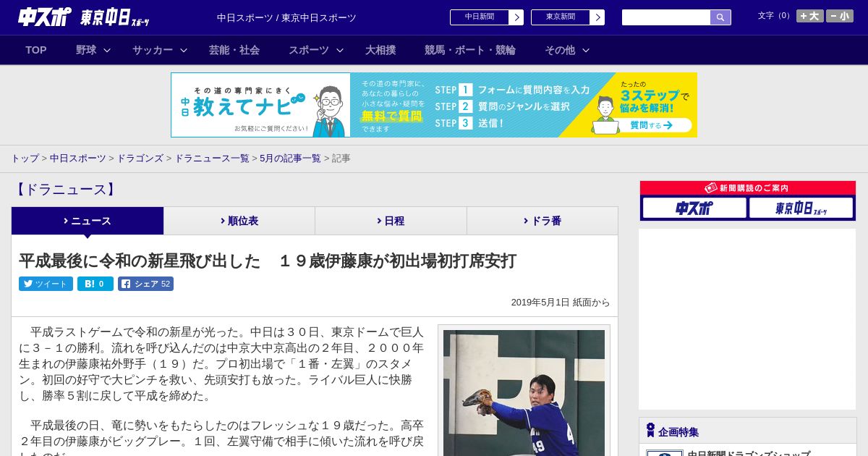The width and height of the screenshot is (868, 456).
Task: Click the 東京中日スポーツ logo in header
Action: click(115, 18)
